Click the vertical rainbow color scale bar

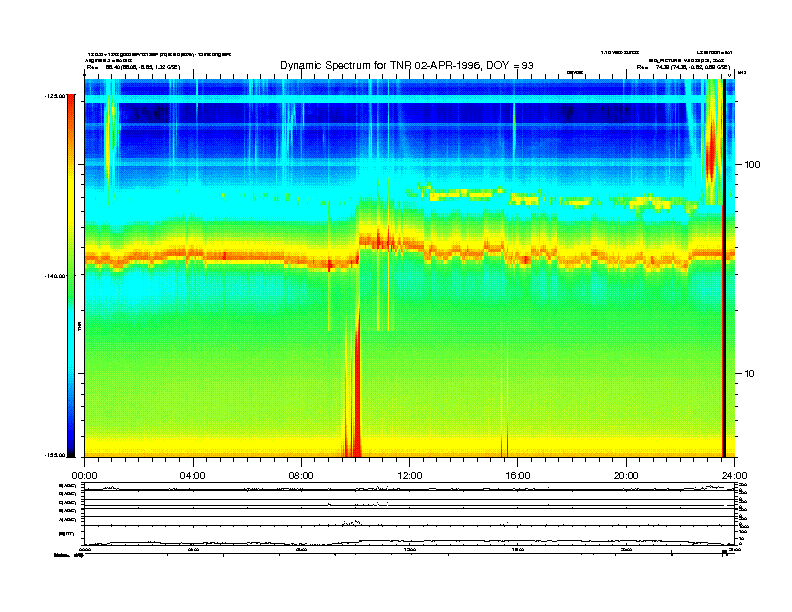click(71, 276)
